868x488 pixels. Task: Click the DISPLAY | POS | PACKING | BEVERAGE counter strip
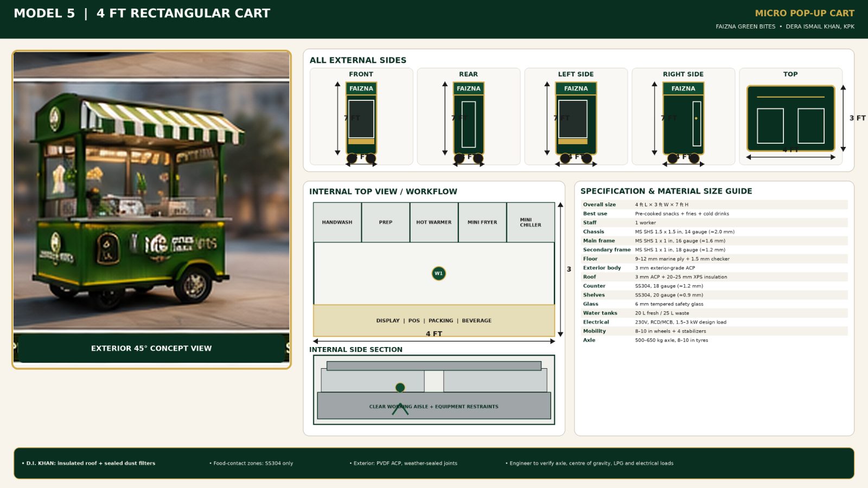pos(434,320)
